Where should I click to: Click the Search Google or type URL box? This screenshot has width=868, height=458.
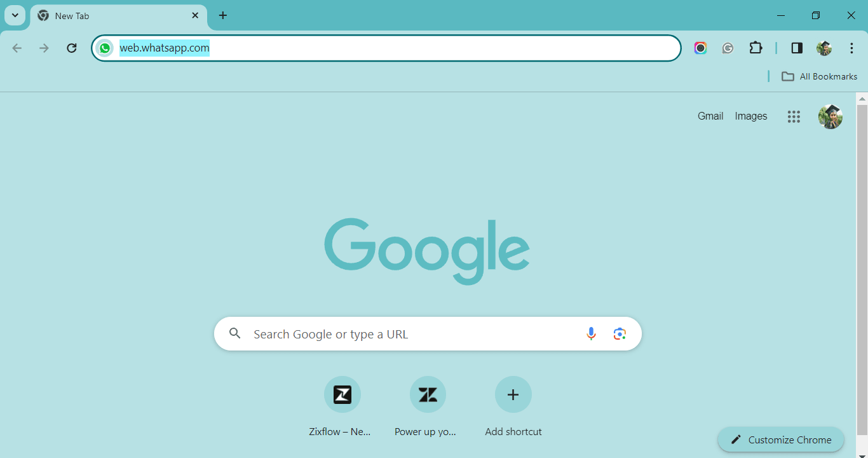428,333
